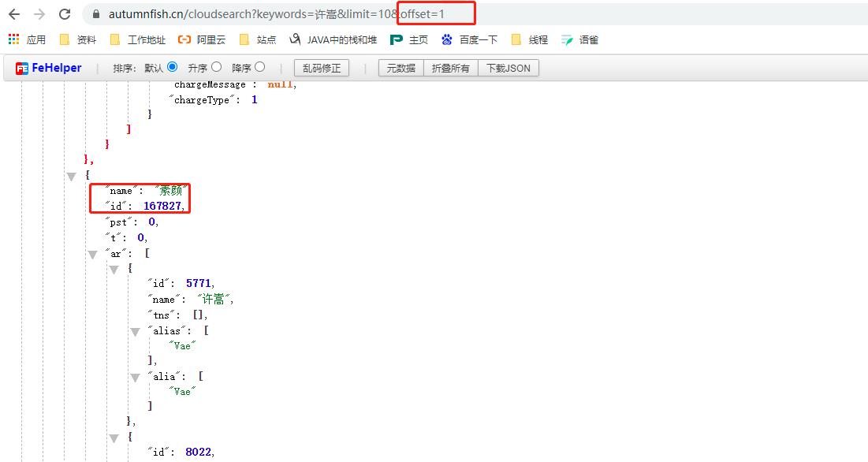Screen dimensions: 868x462
Task: Open the 线程 bookmark folder
Action: (530, 40)
